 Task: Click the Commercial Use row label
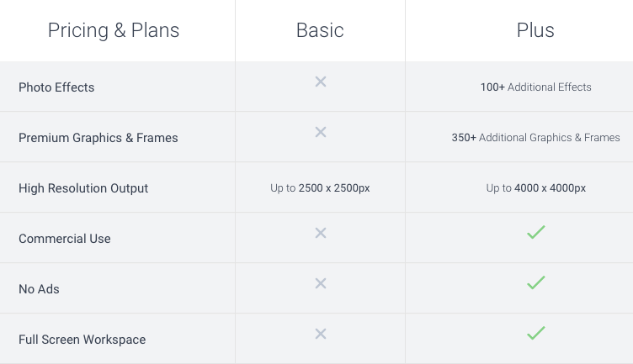[65, 239]
